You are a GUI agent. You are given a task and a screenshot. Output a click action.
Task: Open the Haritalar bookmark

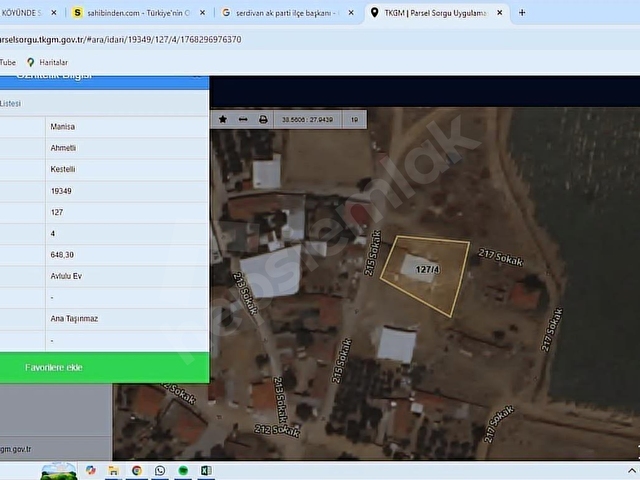click(47, 62)
